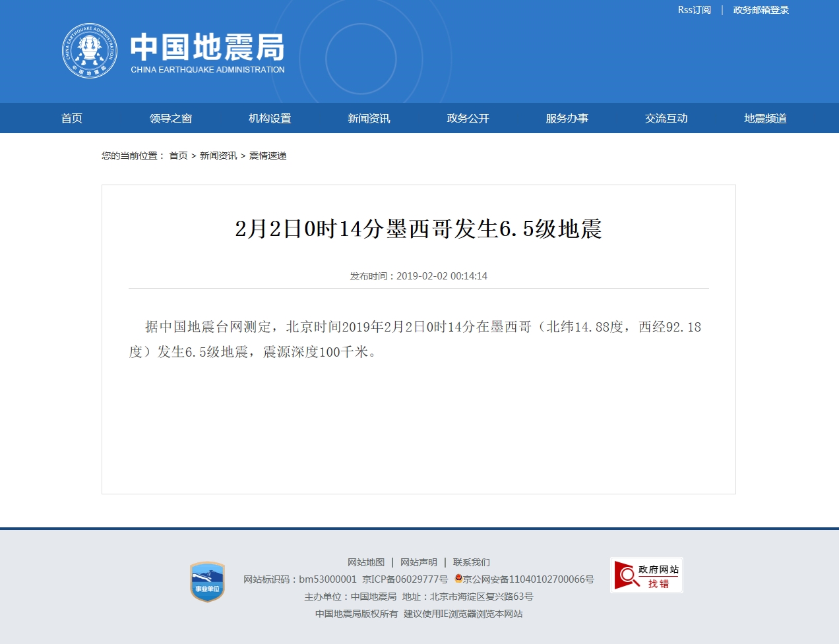Open the 网站地图 footer link
839x644 pixels.
[x=366, y=562]
